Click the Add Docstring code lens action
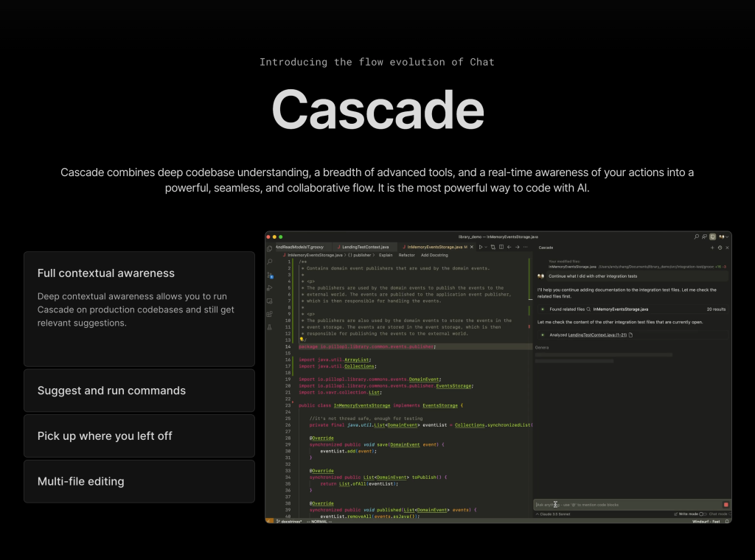Image resolution: width=755 pixels, height=560 pixels. pyautogui.click(x=434, y=255)
